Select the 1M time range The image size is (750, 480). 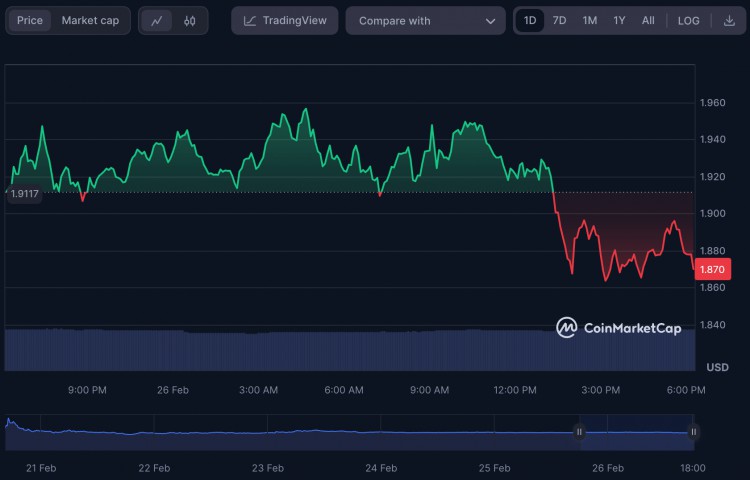(x=589, y=21)
